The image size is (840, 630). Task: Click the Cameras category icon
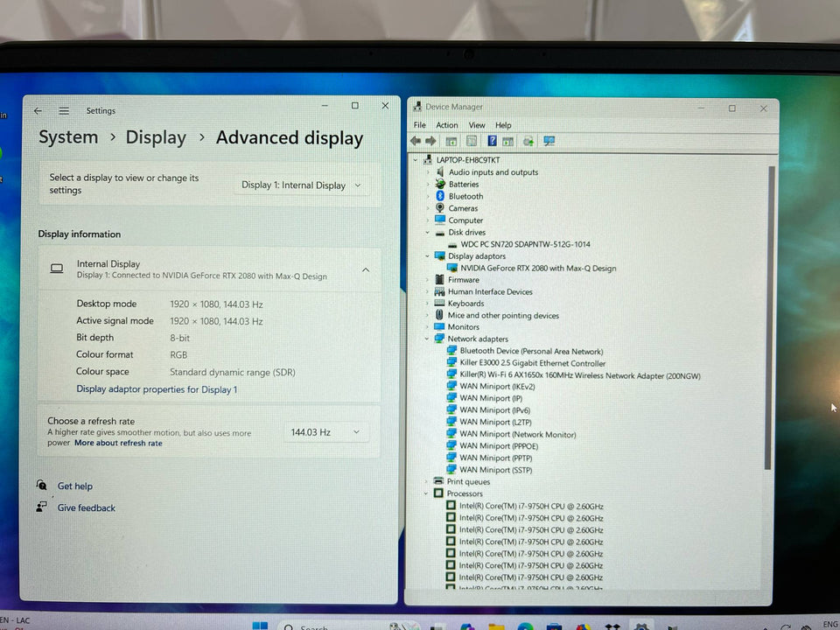coord(440,208)
